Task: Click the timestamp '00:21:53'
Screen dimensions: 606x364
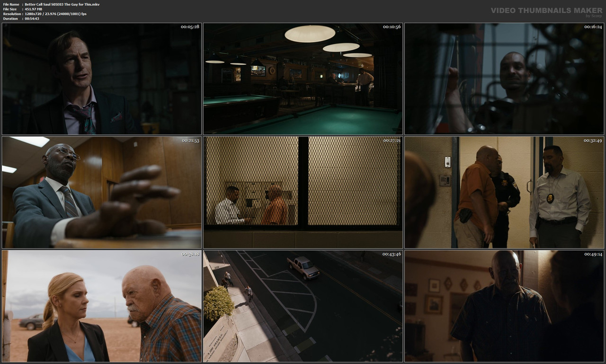Action: pyautogui.click(x=191, y=140)
